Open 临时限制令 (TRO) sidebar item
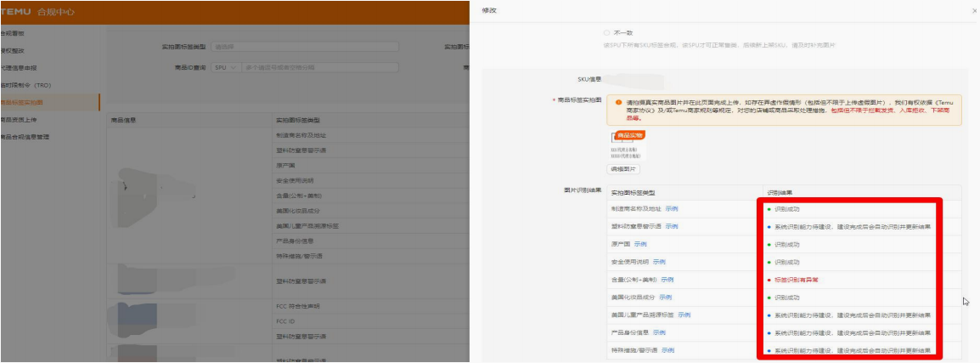 (25, 85)
